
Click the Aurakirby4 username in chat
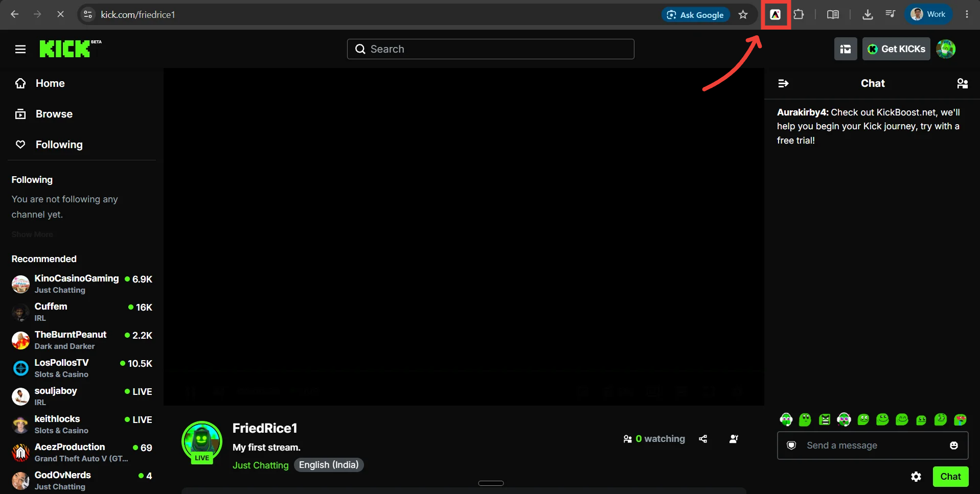click(x=803, y=112)
